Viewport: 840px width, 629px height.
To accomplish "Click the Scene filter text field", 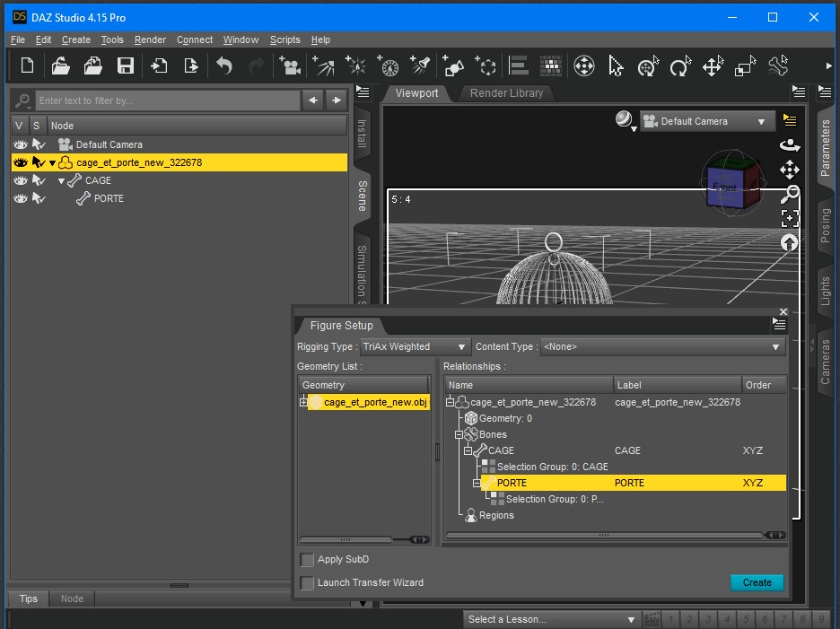I will pos(168,100).
